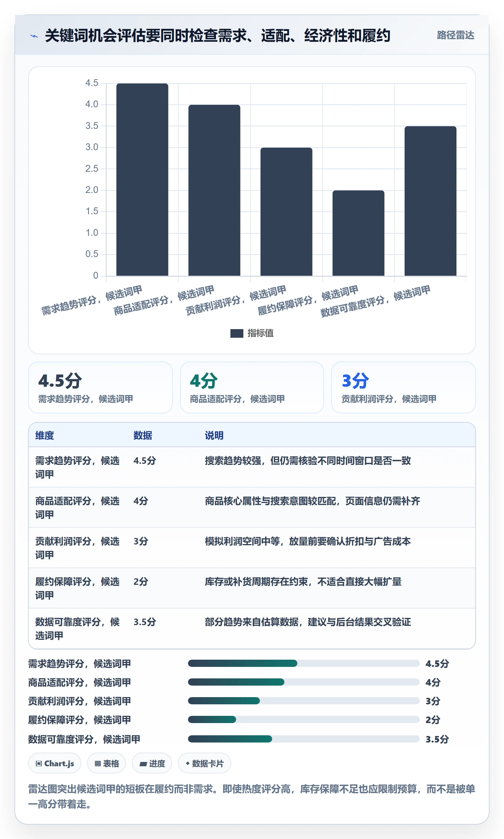Click the 数据 column header
504x839 pixels.
click(x=143, y=435)
